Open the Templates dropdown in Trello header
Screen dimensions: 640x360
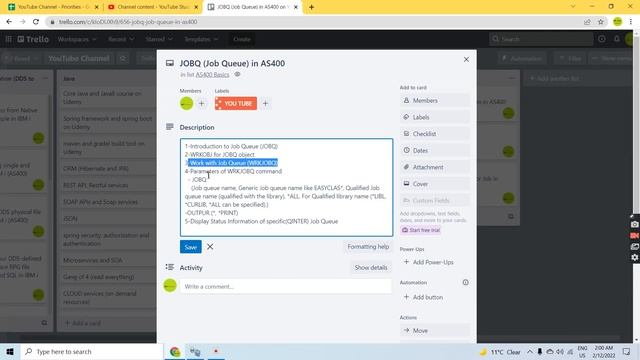click(x=201, y=39)
